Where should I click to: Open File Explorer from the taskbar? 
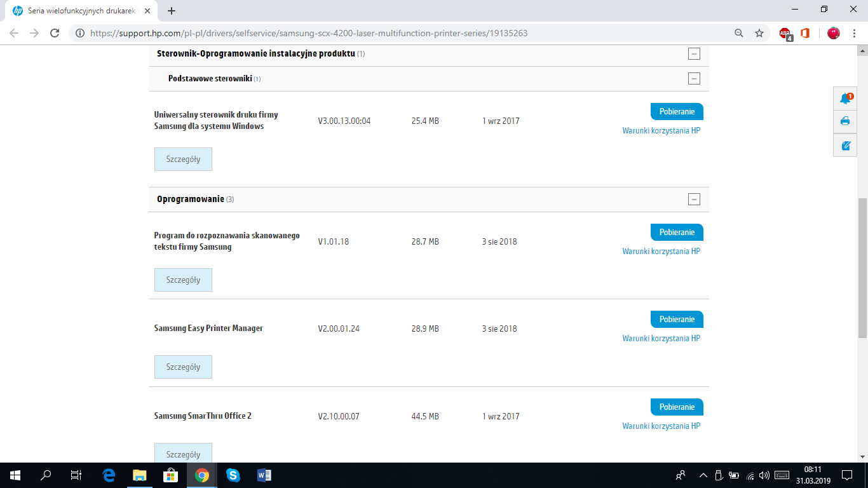(140, 475)
